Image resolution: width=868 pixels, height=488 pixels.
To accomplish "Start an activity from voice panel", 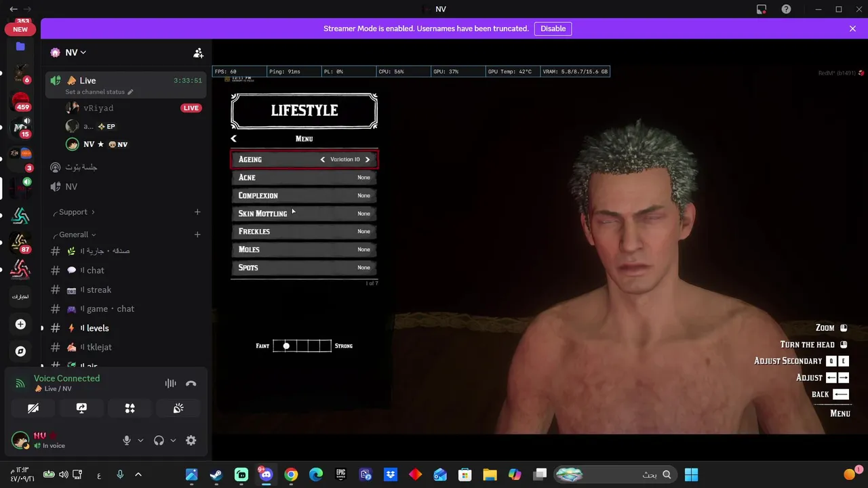I will pyautogui.click(x=130, y=408).
